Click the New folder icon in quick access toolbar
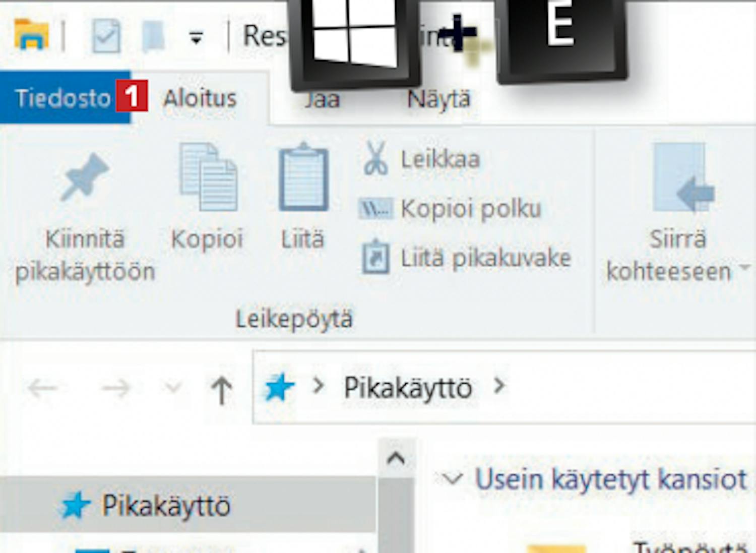The width and height of the screenshot is (756, 553). tap(153, 35)
